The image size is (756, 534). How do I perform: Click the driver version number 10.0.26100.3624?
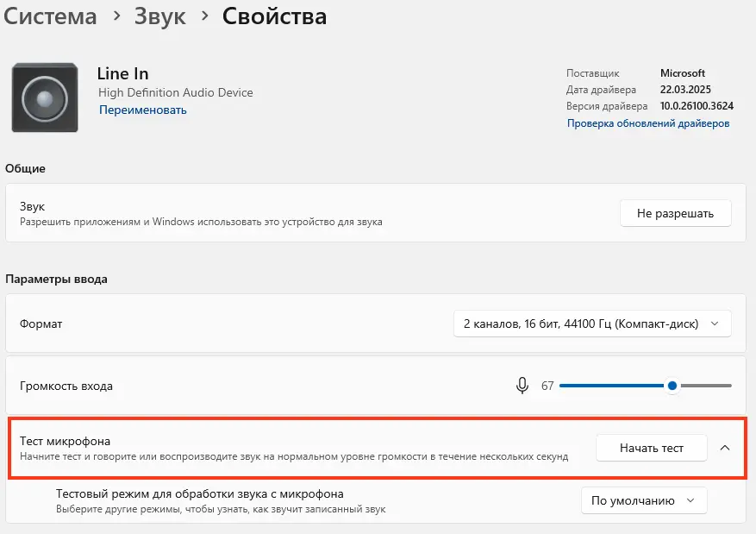697,106
